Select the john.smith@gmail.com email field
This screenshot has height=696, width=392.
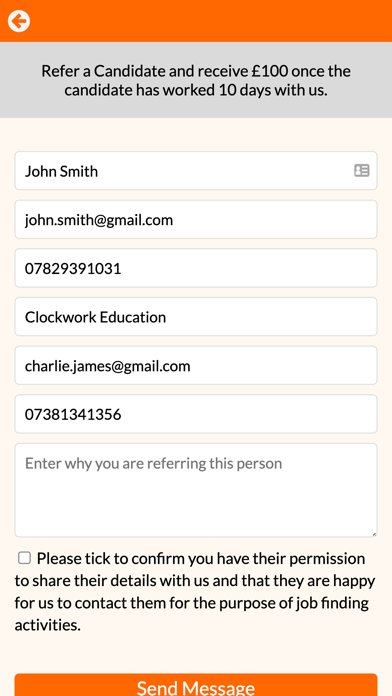196,219
